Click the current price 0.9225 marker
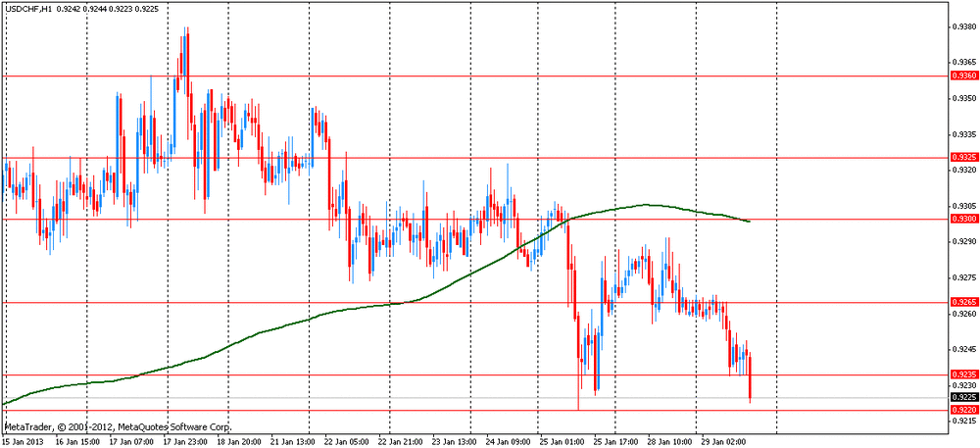The image size is (980, 448). coord(964,398)
